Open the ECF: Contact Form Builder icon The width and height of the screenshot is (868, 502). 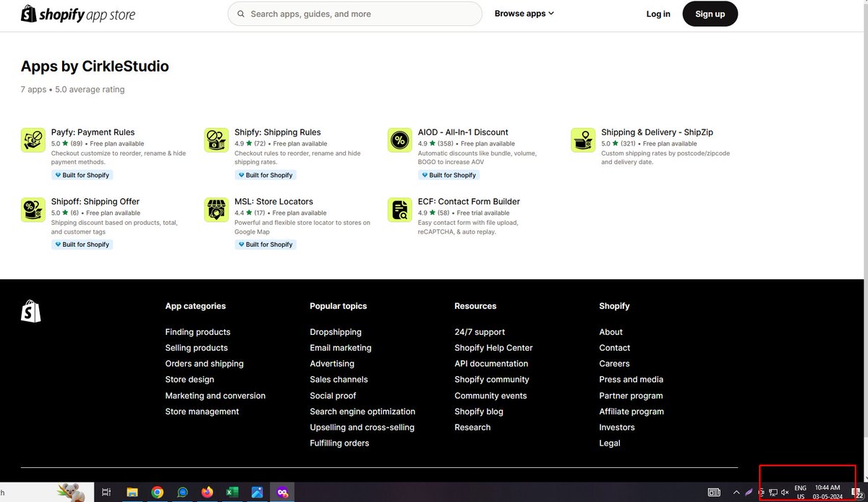(399, 210)
